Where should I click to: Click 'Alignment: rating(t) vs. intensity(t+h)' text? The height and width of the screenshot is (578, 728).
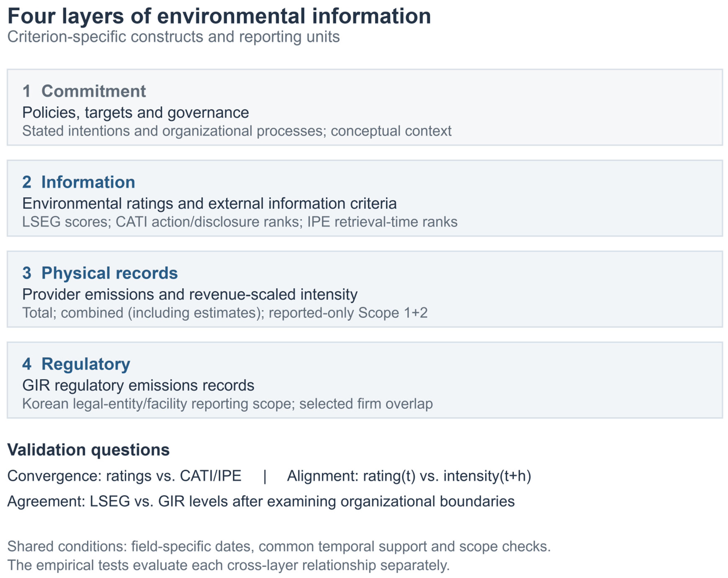click(x=409, y=476)
